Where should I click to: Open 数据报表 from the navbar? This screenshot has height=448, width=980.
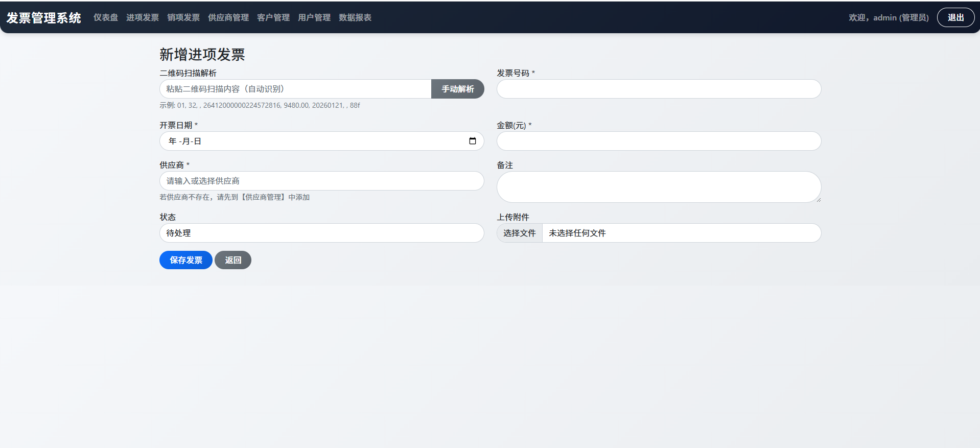(355, 17)
